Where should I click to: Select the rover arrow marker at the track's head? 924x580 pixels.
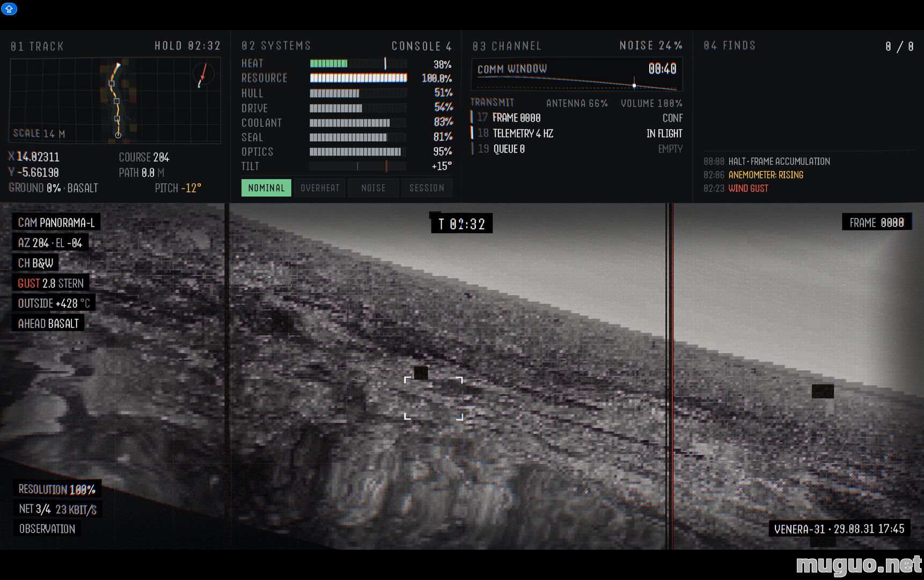click(118, 66)
